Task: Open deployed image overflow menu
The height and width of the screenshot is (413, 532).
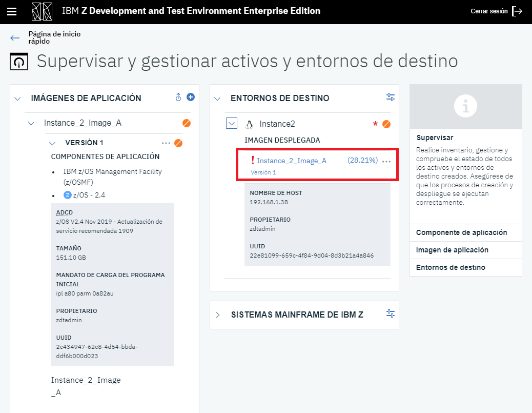Action: pos(386,162)
